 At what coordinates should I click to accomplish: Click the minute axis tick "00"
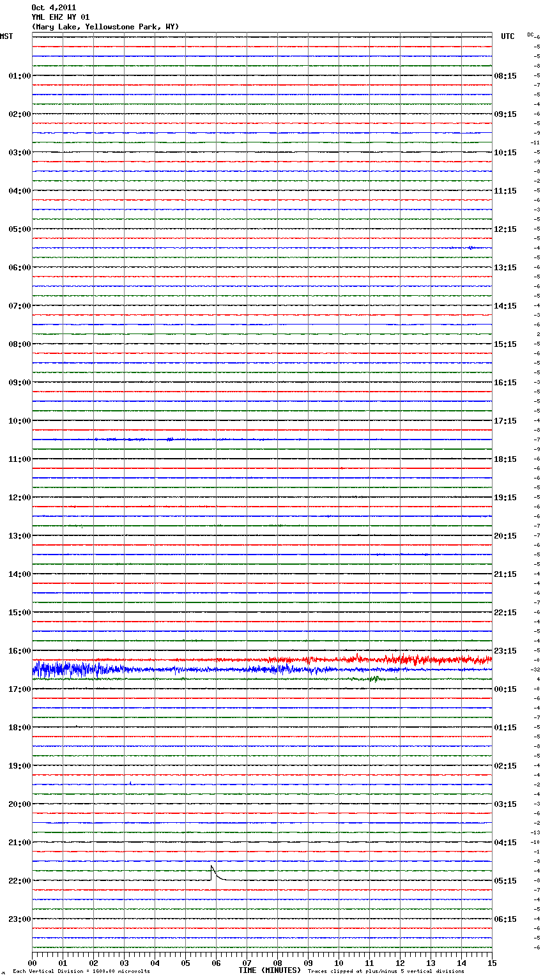[x=32, y=963]
